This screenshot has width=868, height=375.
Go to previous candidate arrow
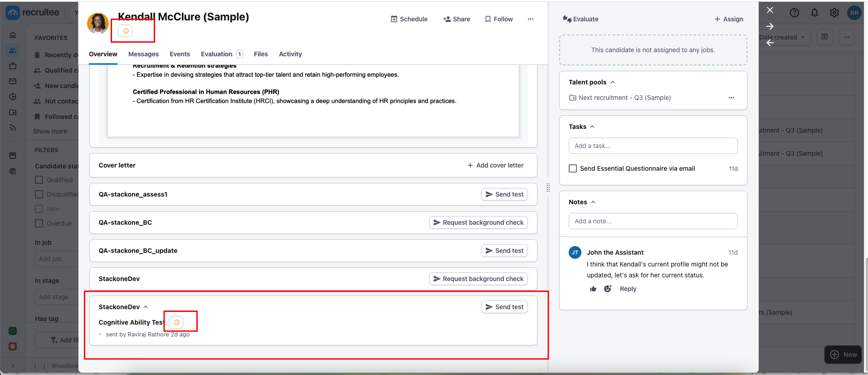pos(770,43)
